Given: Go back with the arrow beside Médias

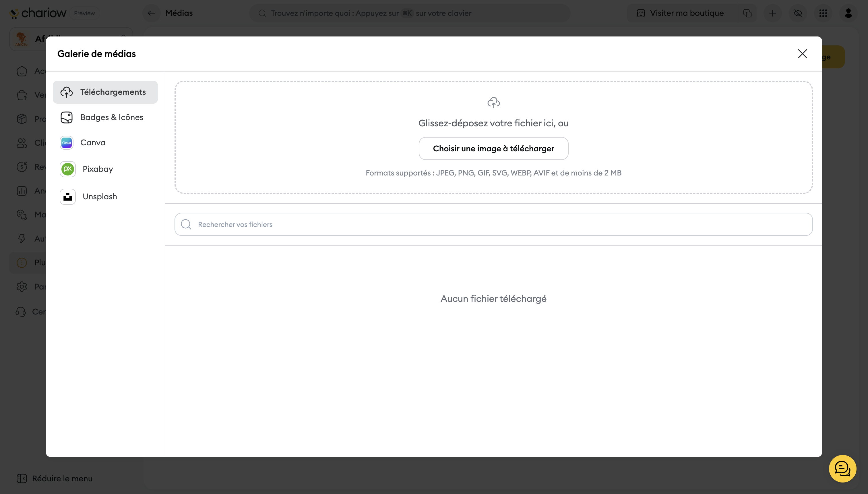Looking at the screenshot, I should 151,13.
